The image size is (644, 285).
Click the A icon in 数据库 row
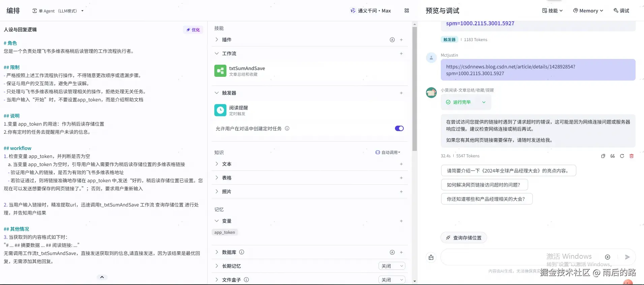point(392,252)
